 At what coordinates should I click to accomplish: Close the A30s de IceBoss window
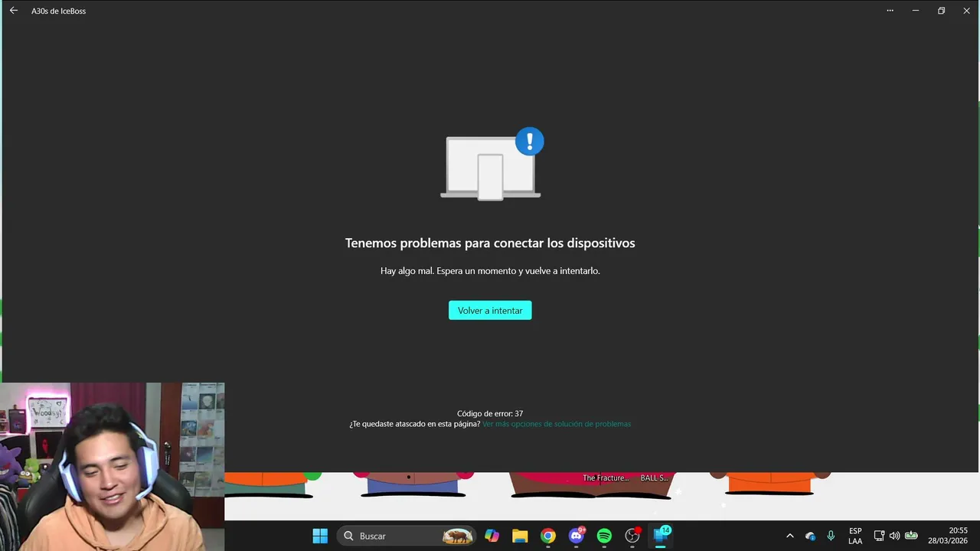coord(966,11)
